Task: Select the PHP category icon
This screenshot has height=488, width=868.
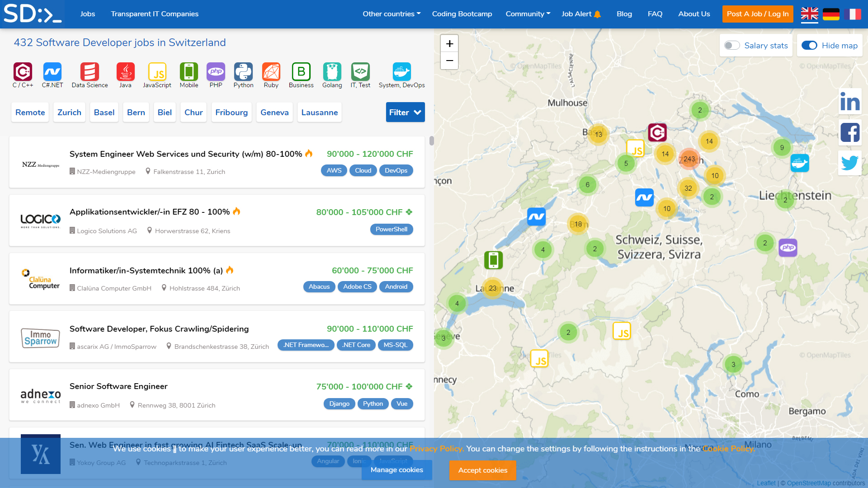Action: point(216,72)
